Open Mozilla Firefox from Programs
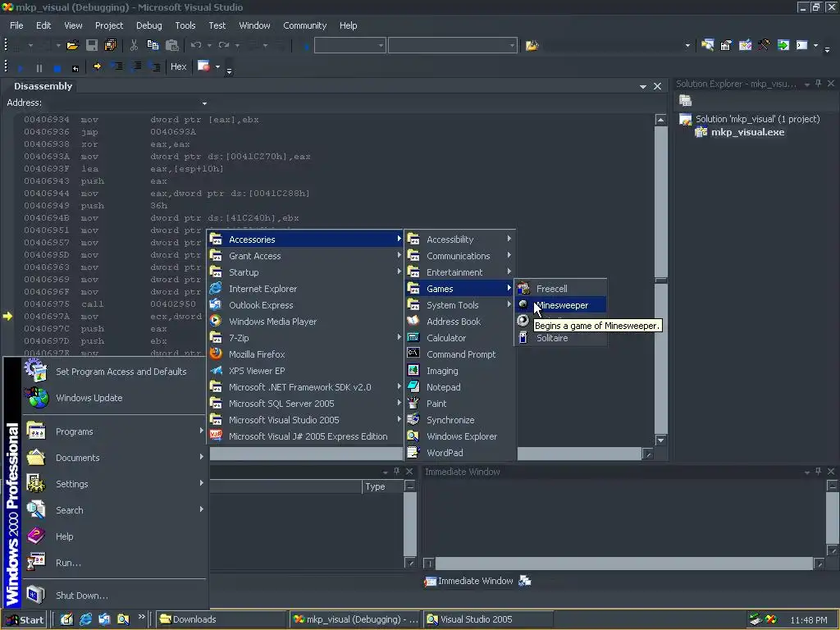The height and width of the screenshot is (630, 840). pyautogui.click(x=305, y=354)
